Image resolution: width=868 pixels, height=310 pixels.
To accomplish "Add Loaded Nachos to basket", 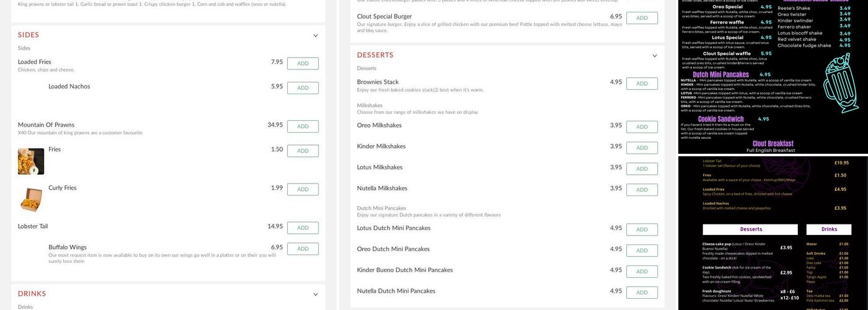I will (303, 88).
